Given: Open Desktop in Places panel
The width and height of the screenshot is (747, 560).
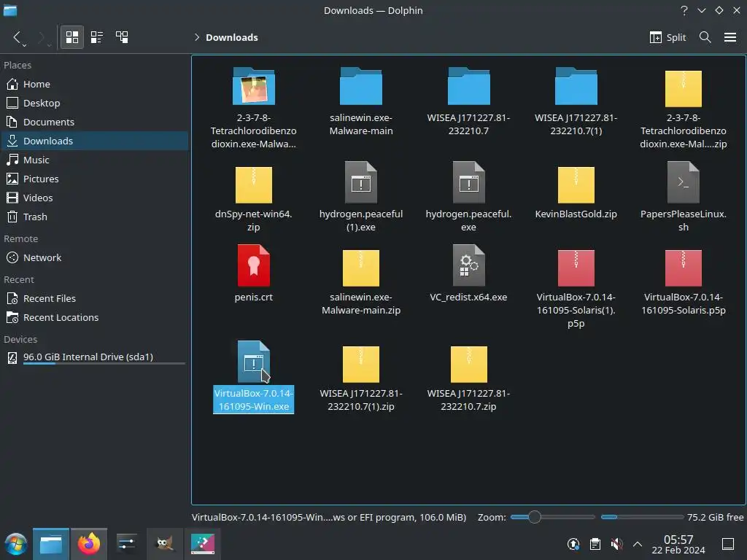Looking at the screenshot, I should point(94,103).
